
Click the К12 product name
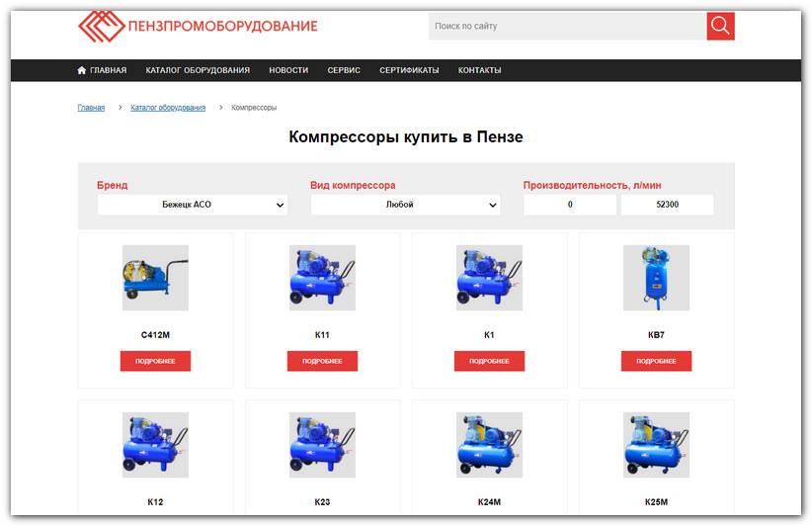click(155, 502)
